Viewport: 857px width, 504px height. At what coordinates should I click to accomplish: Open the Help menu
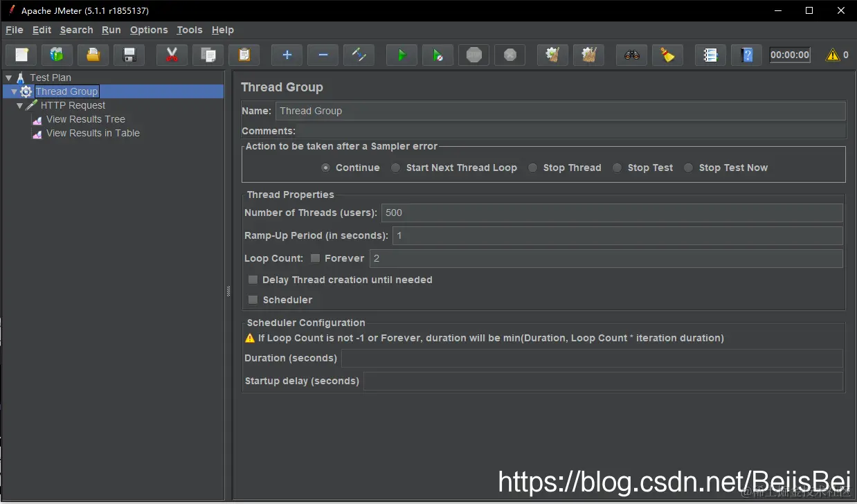click(x=223, y=30)
